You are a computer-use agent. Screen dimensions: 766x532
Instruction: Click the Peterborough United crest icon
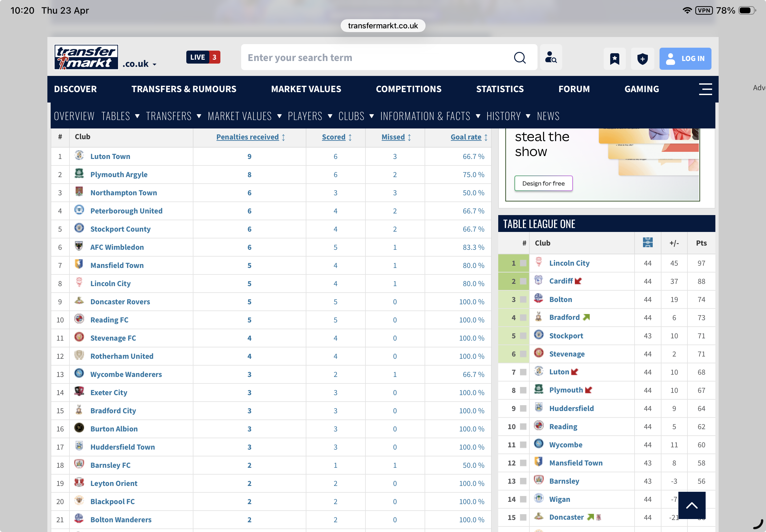[79, 210]
